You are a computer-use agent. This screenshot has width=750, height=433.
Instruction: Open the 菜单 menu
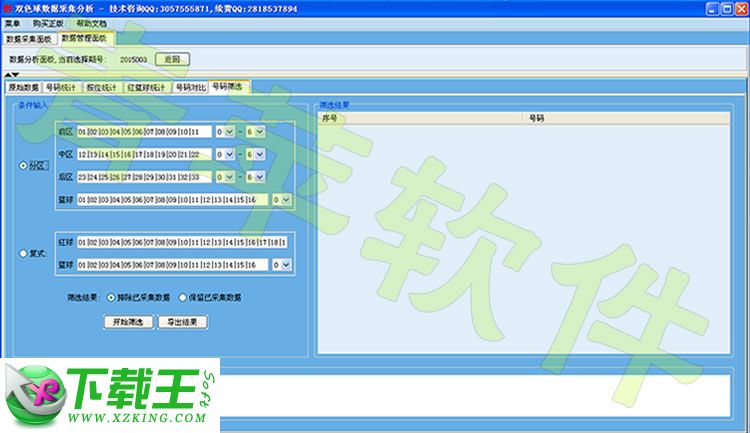point(12,23)
